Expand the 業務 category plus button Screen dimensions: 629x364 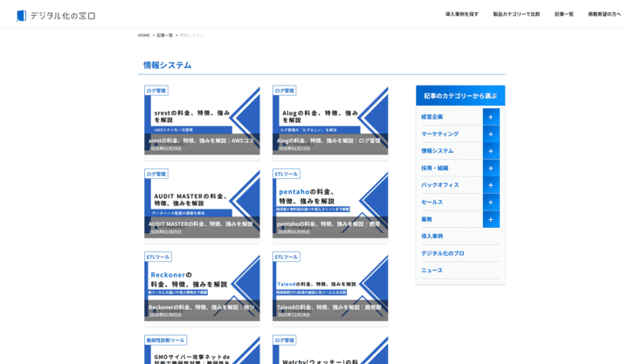coord(491,219)
